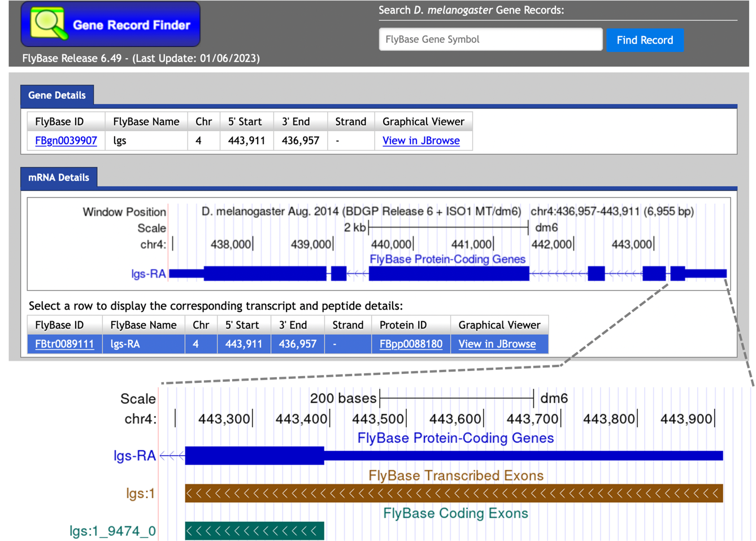
Task: Open the FBpp0088180 protein link
Action: [x=411, y=344]
